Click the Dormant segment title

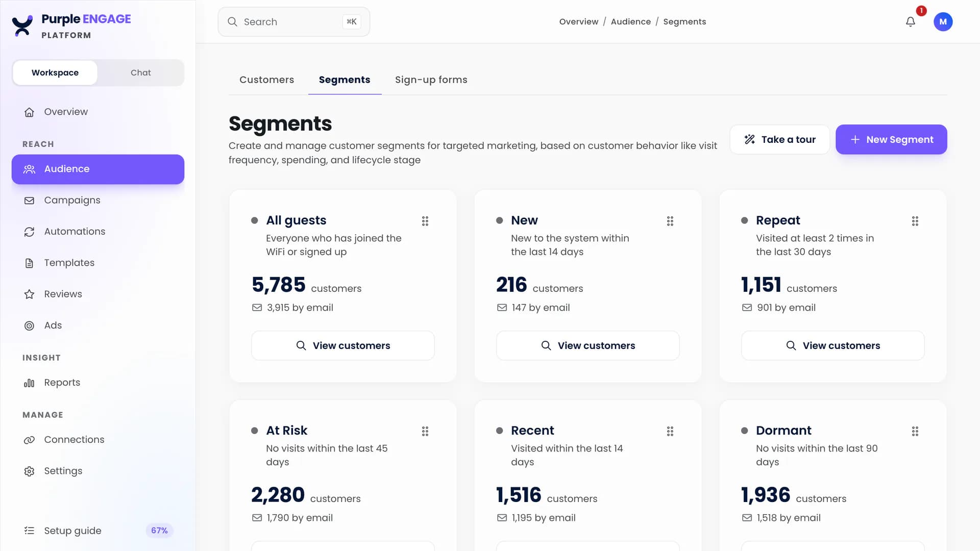pyautogui.click(x=783, y=431)
